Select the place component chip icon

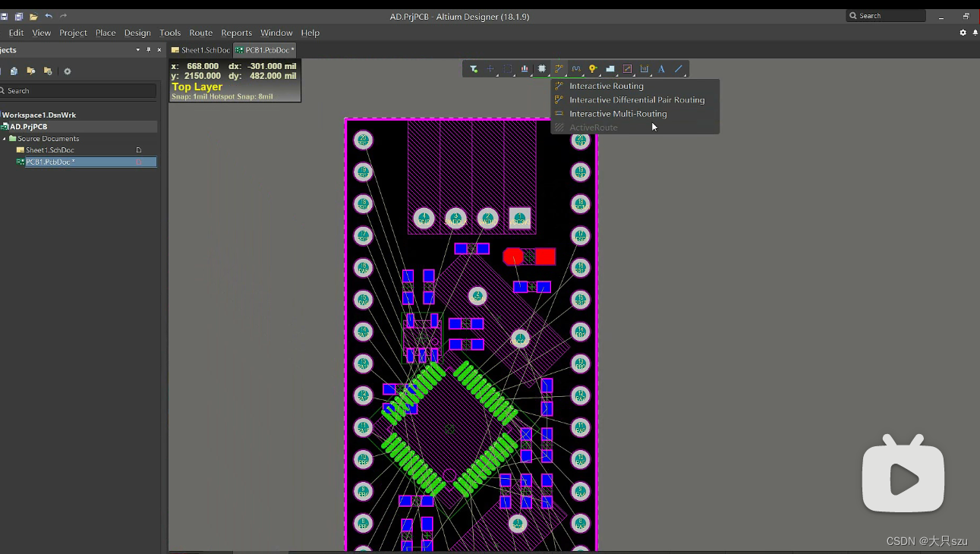pos(542,69)
